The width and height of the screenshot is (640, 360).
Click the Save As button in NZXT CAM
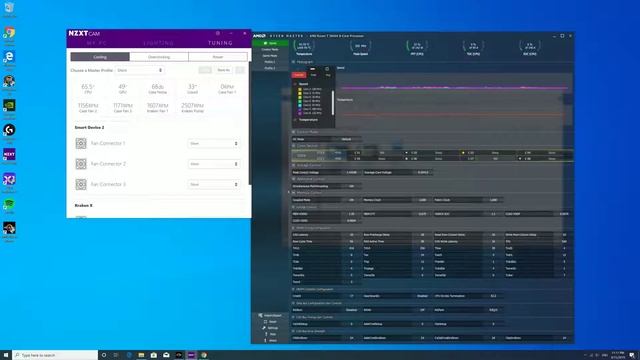[x=224, y=70]
